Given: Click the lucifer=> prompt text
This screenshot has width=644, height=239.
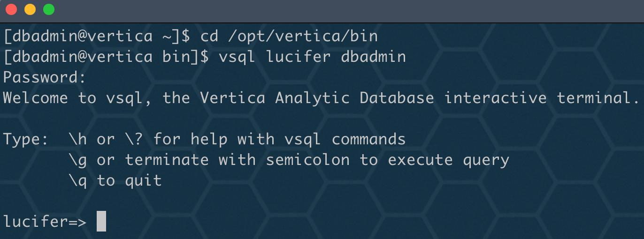Looking at the screenshot, I should click(45, 222).
